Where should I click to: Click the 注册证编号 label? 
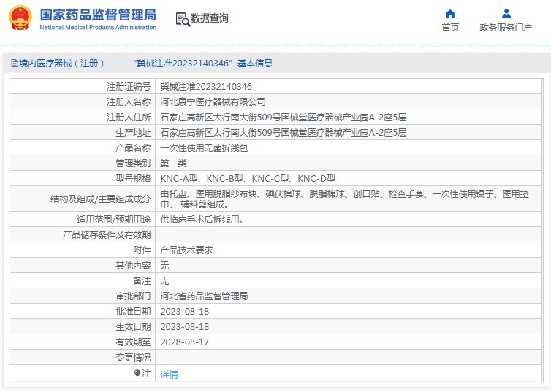(129, 87)
